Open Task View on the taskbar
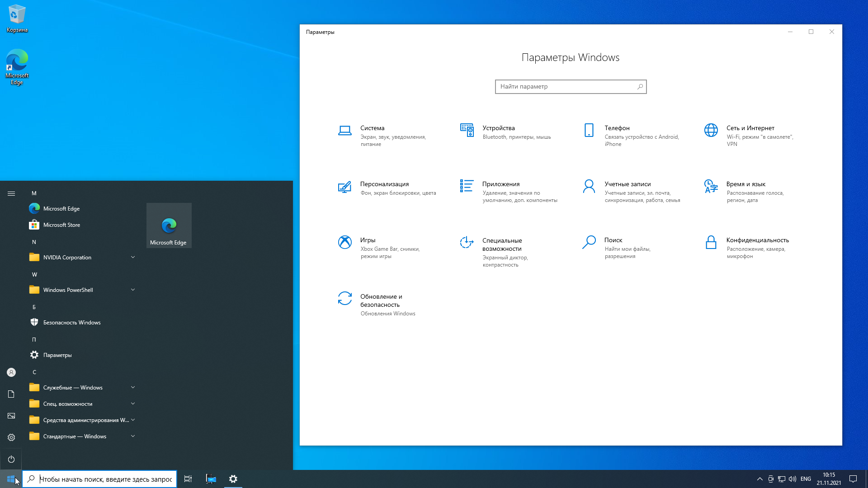The image size is (868, 488). click(188, 479)
